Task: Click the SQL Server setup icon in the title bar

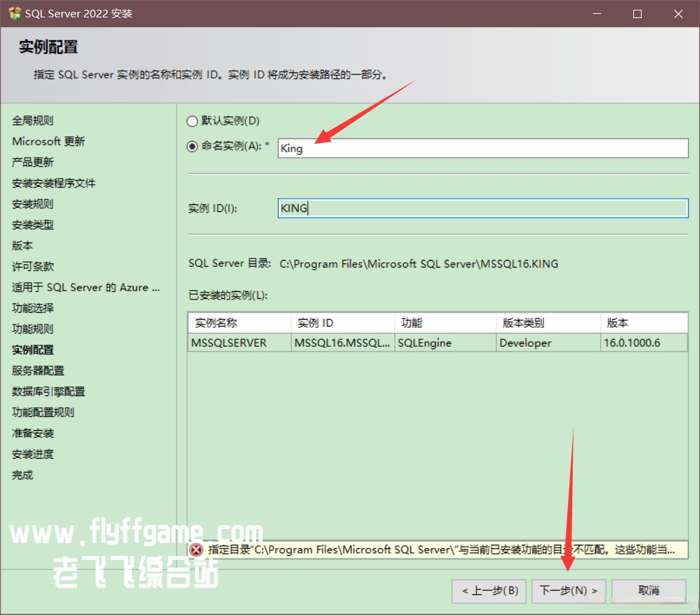Action: pos(15,13)
